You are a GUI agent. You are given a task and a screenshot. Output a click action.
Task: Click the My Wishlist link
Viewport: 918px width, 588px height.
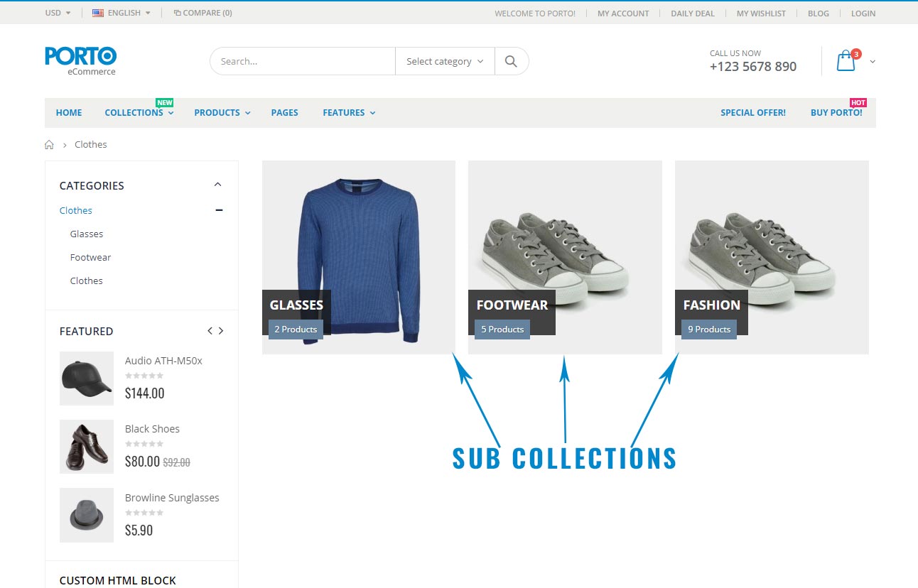pyautogui.click(x=761, y=13)
